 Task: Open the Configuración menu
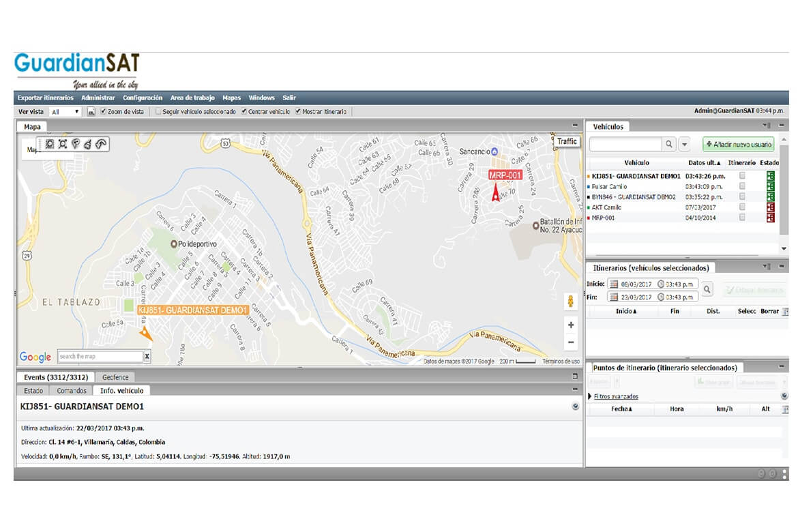[x=143, y=98]
